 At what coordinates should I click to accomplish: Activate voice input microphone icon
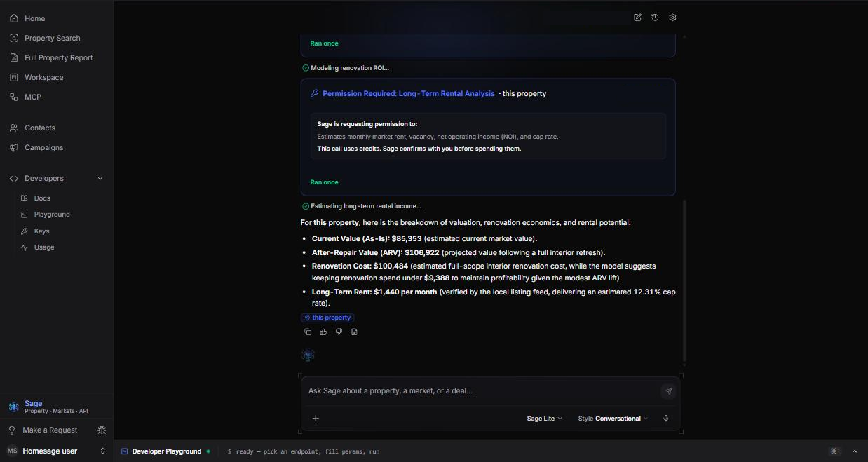tap(665, 419)
